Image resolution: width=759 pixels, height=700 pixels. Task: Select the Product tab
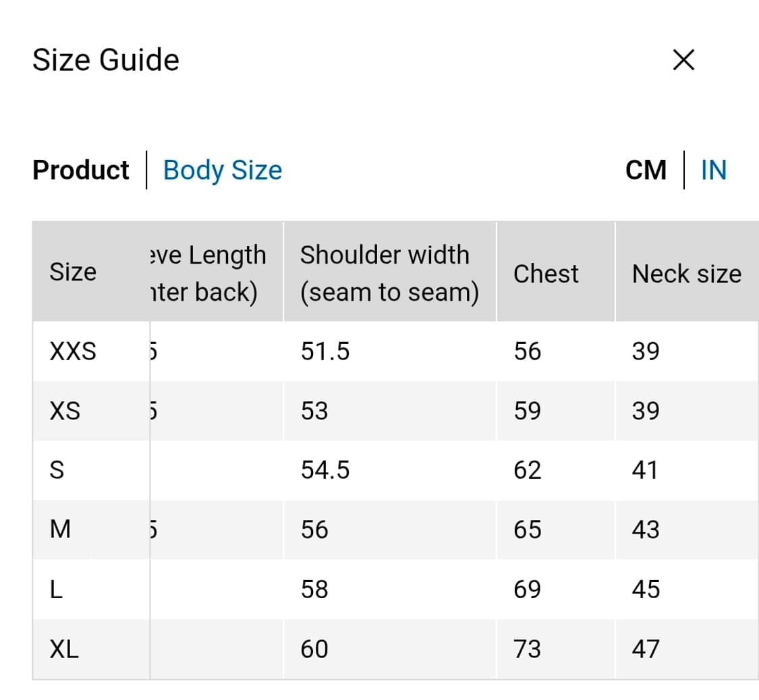tap(81, 170)
